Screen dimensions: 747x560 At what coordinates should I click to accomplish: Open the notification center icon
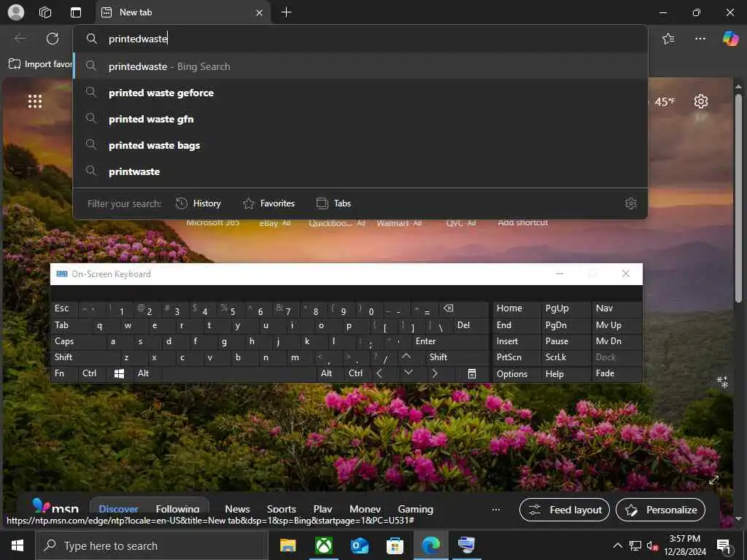724,546
